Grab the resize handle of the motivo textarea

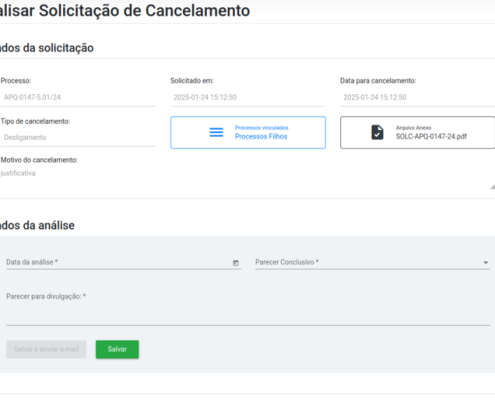click(x=492, y=187)
